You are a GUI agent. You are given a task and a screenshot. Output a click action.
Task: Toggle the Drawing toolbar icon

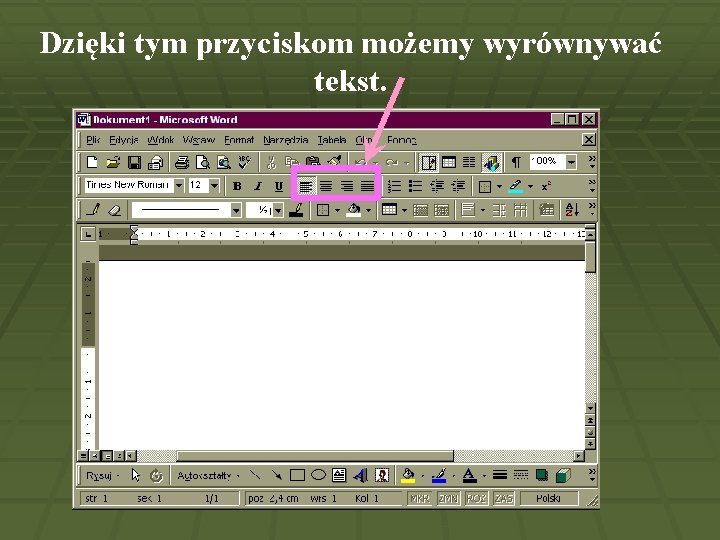pyautogui.click(x=491, y=162)
